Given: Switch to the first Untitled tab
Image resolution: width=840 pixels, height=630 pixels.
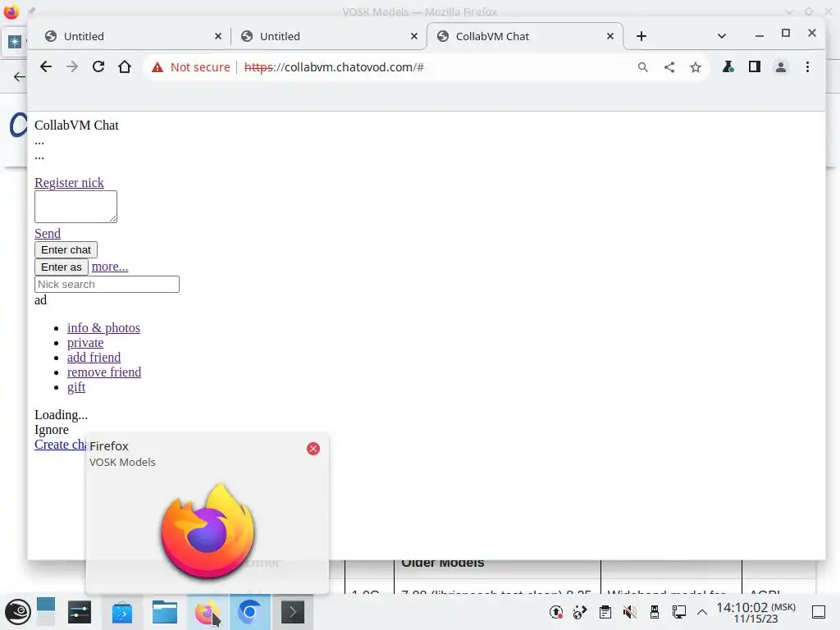Looking at the screenshot, I should click(x=133, y=36).
